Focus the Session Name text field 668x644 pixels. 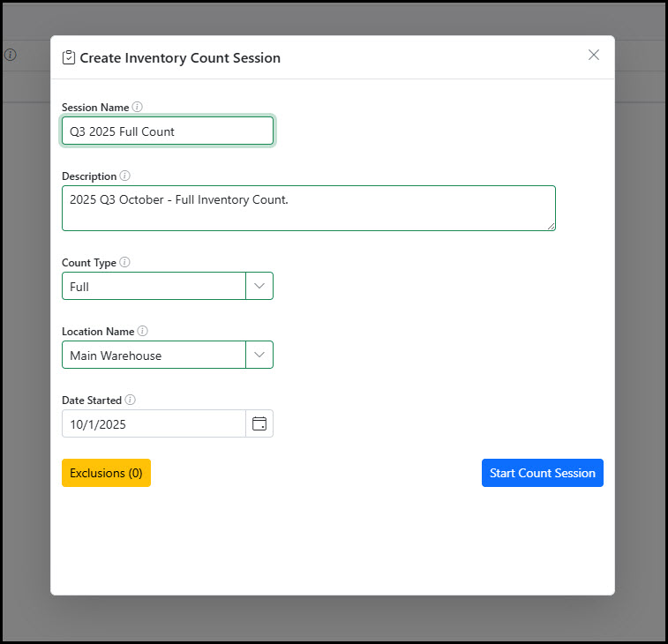168,131
